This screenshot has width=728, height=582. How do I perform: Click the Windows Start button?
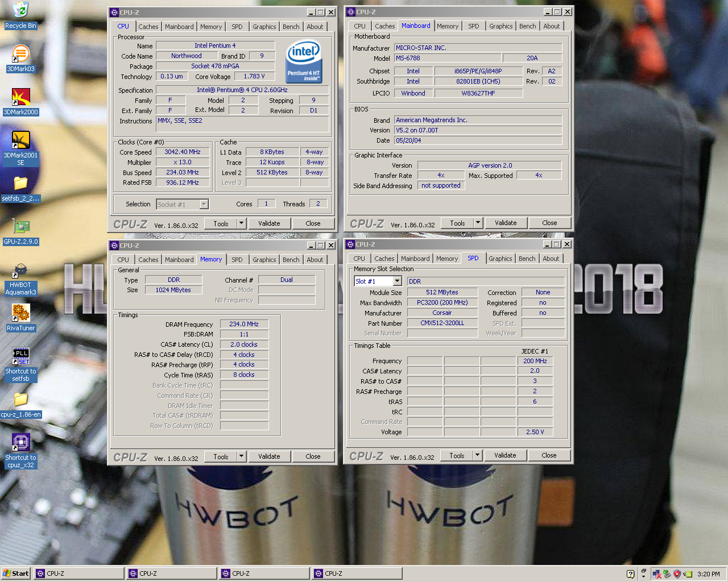point(16,573)
